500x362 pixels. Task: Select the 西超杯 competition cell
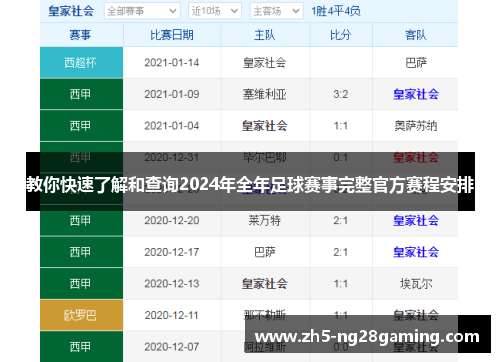point(81,63)
